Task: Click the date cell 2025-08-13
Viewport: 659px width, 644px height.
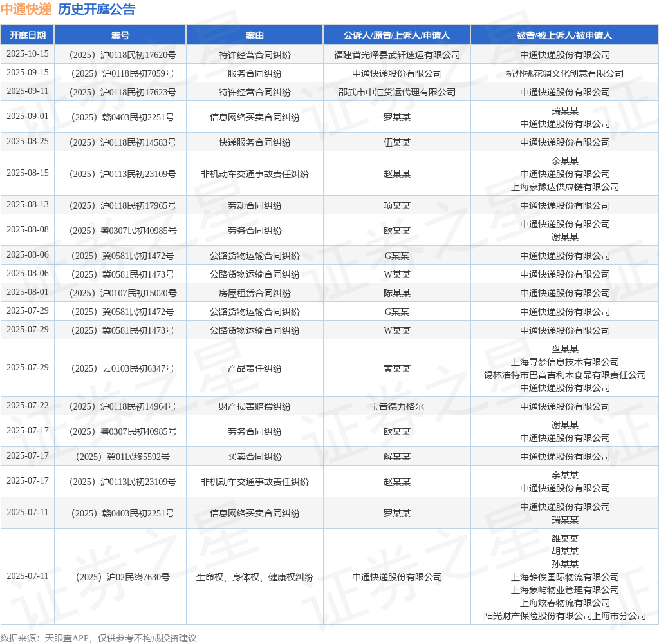Action: [28, 204]
